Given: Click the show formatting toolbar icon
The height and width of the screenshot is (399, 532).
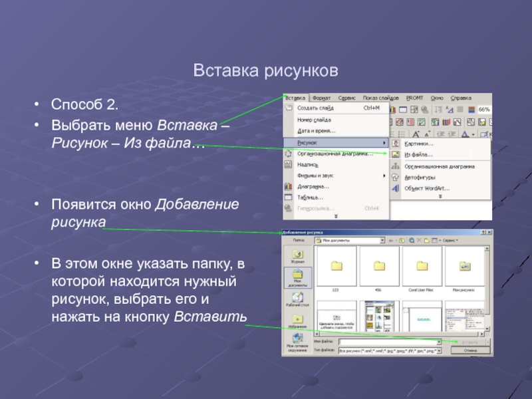Looking at the screenshot, I should pos(450,110).
